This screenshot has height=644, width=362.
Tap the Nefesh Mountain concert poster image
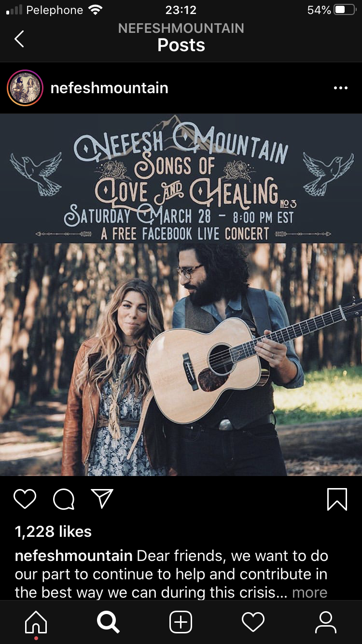(x=181, y=294)
